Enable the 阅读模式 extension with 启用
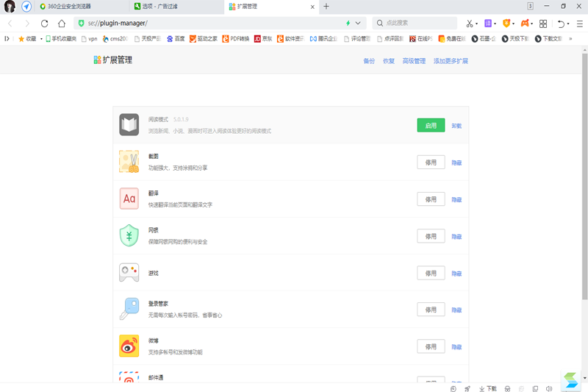The image size is (588, 392). [x=431, y=126]
